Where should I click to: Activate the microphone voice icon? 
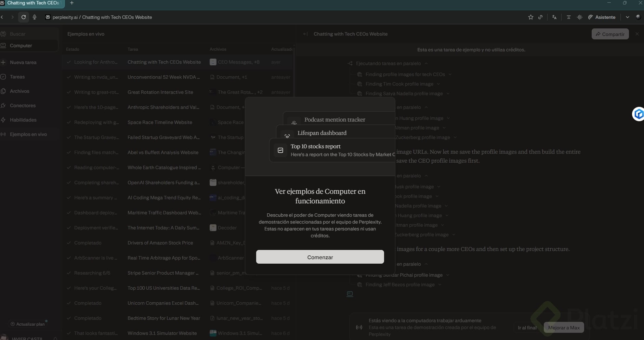point(35,17)
